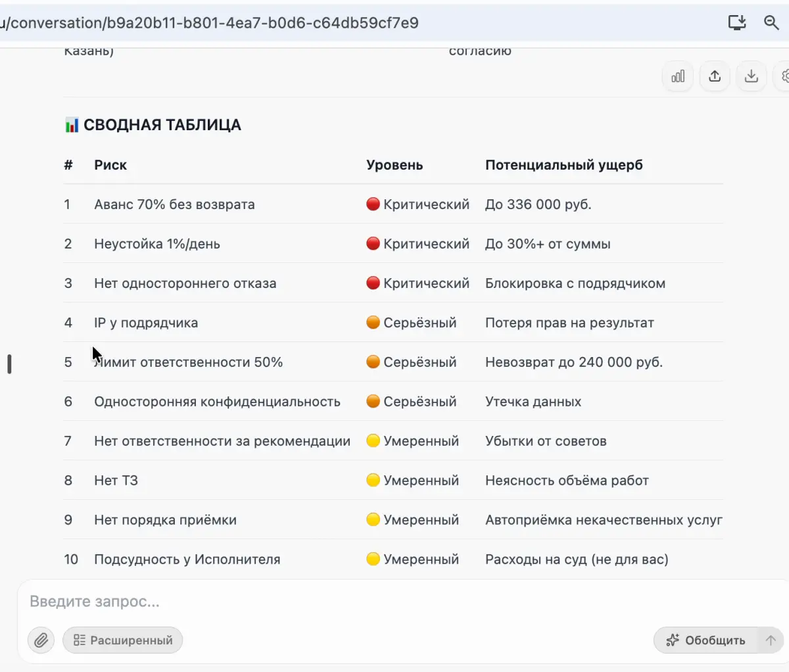Click the value До 30%+ от суммы
Screen dimensions: 789x672
click(x=548, y=244)
